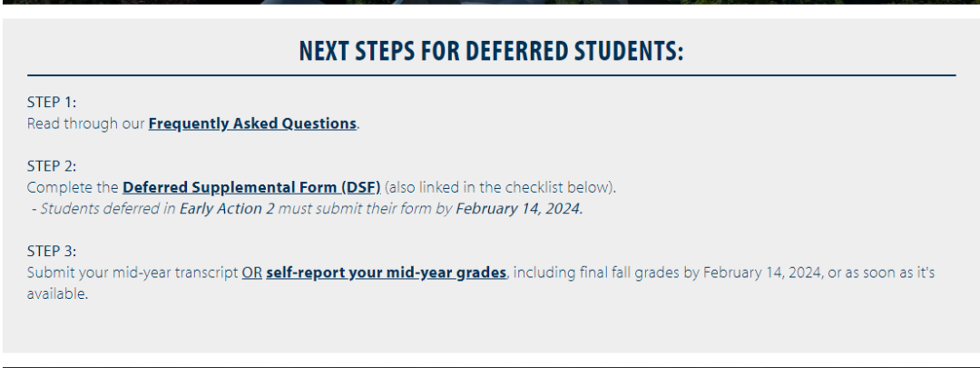Click the 'Complete the' text in Step 2
Viewport: 980px width, 368px height.
(x=73, y=188)
